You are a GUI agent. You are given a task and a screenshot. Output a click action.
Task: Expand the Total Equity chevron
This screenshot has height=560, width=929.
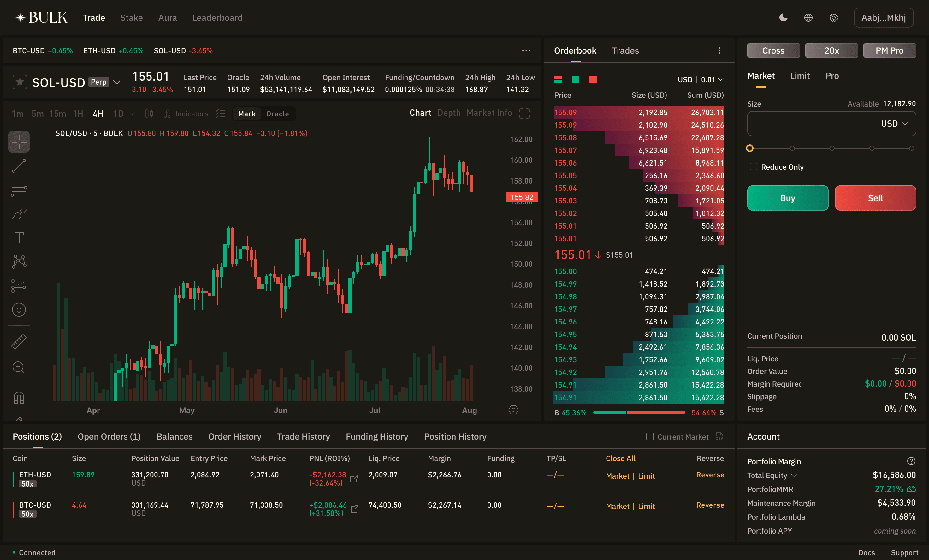[794, 475]
